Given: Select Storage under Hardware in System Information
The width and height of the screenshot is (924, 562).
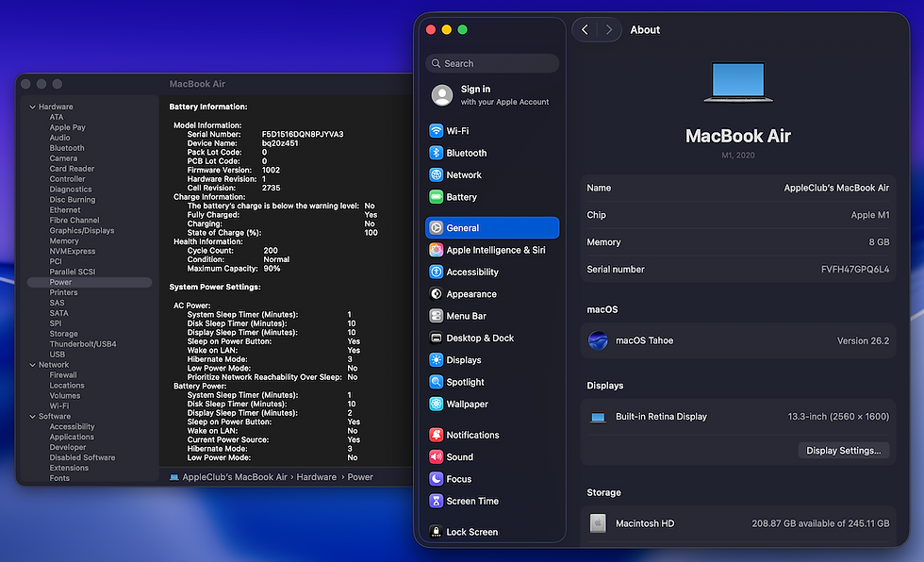Looking at the screenshot, I should click(x=64, y=334).
